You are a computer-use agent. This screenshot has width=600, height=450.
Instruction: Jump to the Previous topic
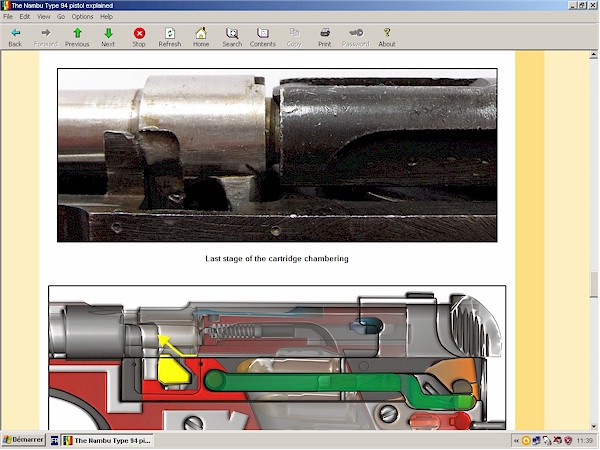[x=77, y=37]
